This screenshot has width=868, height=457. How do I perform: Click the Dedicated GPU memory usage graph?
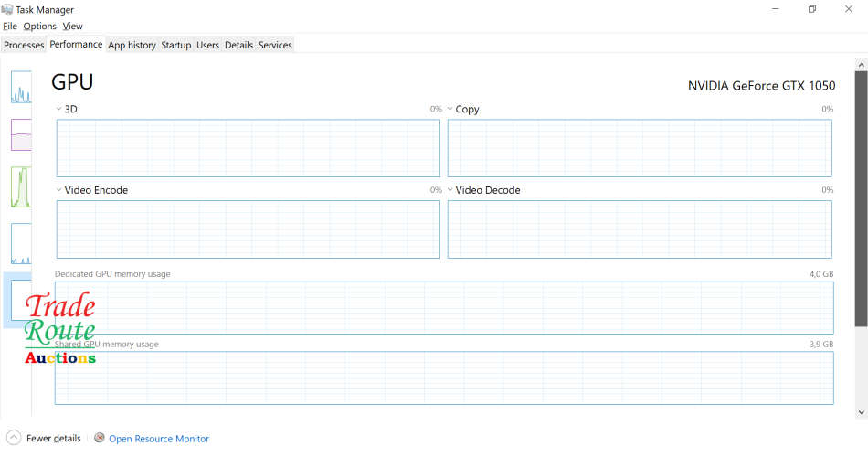tap(444, 308)
